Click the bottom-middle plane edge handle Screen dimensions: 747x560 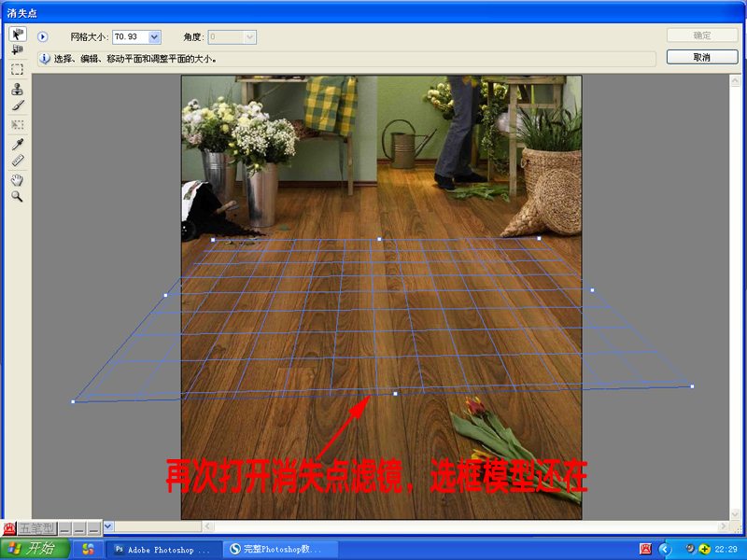point(395,393)
